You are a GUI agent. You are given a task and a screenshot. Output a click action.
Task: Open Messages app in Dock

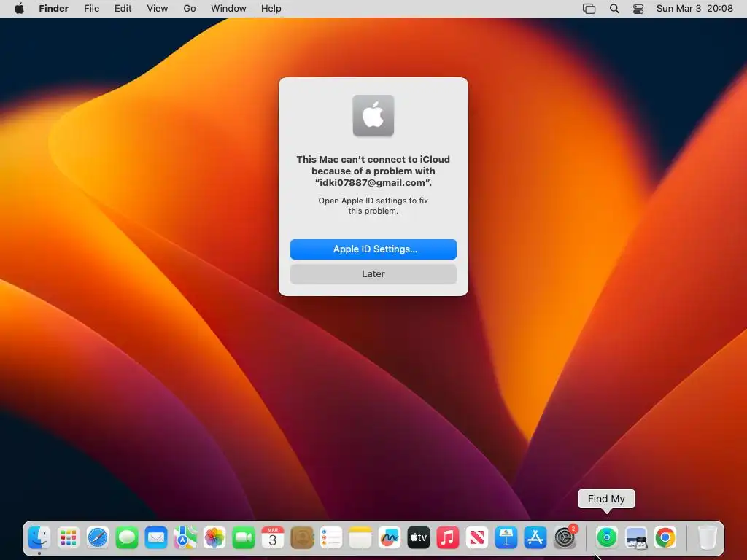pyautogui.click(x=127, y=537)
